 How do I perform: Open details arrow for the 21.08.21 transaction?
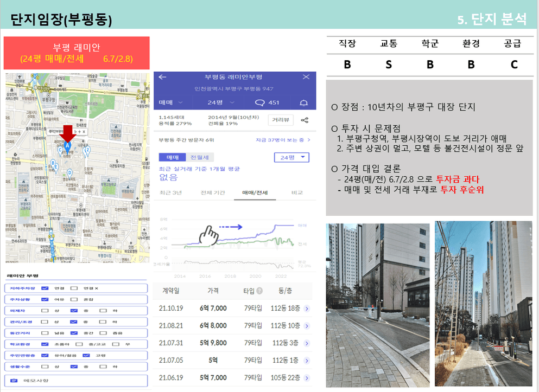(307, 326)
